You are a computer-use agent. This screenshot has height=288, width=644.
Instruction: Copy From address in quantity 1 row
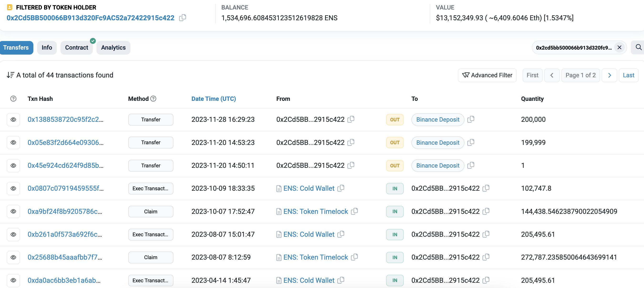(351, 165)
